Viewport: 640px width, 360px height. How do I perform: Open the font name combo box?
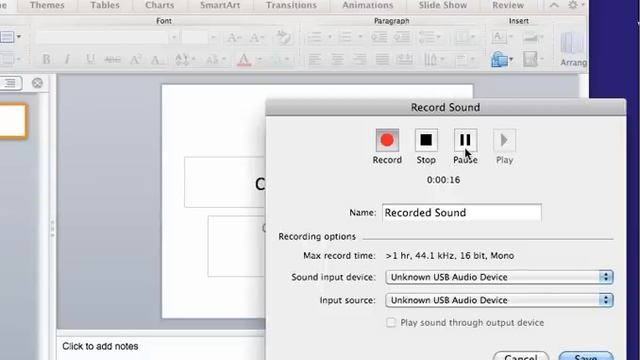pos(107,38)
